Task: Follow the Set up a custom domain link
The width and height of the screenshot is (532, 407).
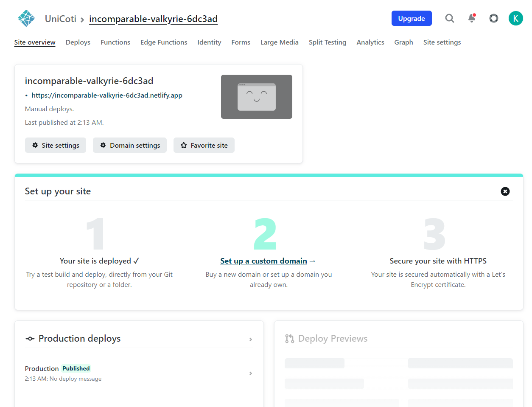Action: pos(263,261)
